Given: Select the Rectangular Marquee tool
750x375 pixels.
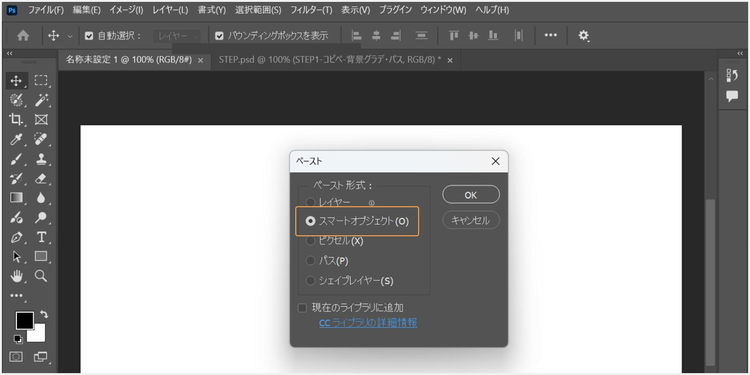Looking at the screenshot, I should [41, 81].
